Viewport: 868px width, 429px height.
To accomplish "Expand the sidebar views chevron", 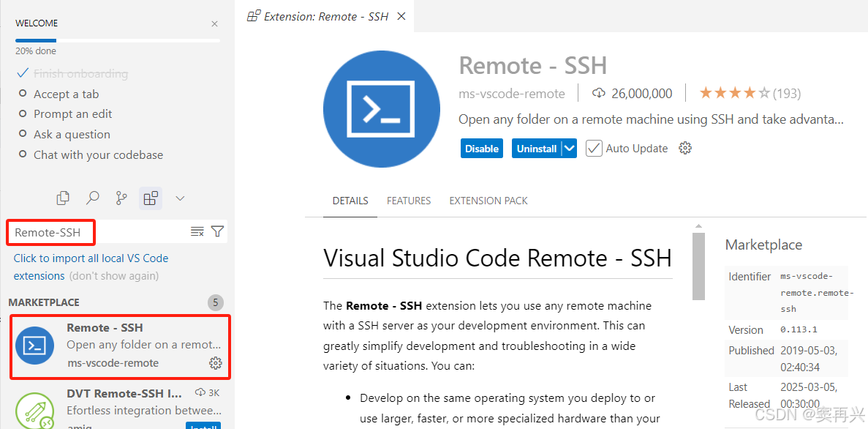I will click(x=180, y=198).
